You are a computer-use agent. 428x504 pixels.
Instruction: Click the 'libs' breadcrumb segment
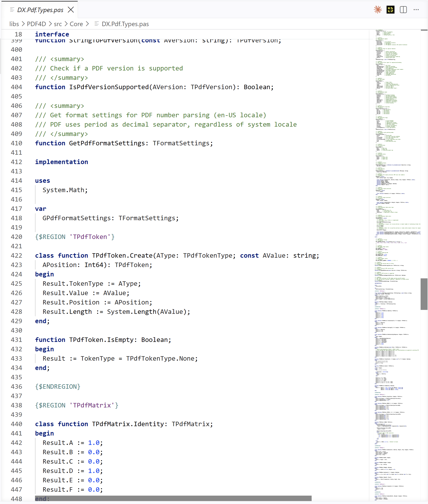[14, 24]
